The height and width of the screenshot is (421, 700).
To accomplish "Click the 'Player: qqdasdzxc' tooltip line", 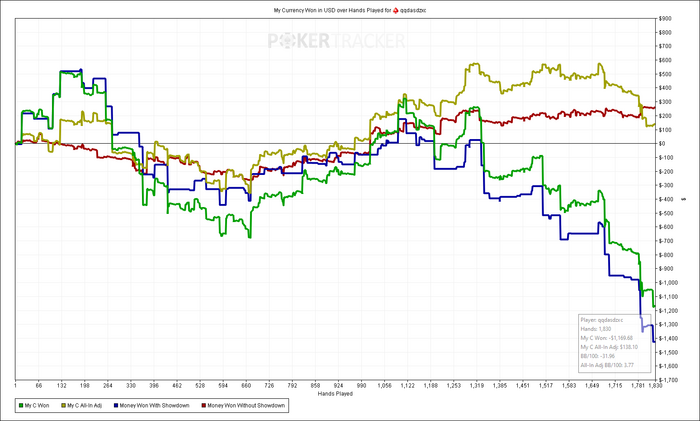I will pyautogui.click(x=602, y=320).
